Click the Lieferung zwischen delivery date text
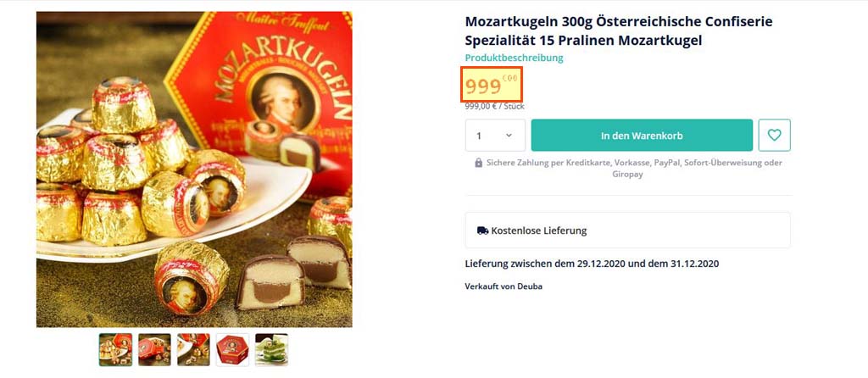This screenshot has width=868, height=378. coord(592,264)
